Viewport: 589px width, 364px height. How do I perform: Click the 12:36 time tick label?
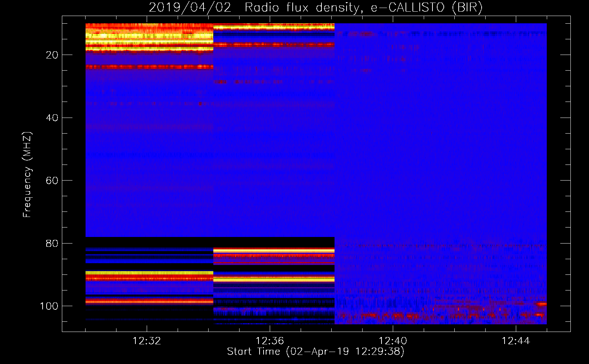[270, 341]
